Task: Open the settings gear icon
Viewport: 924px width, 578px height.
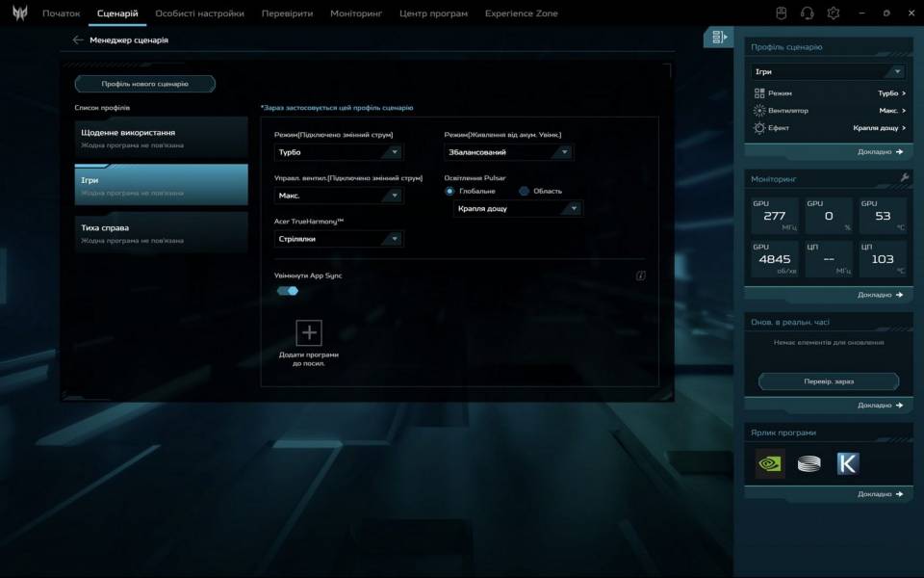Action: [x=834, y=13]
